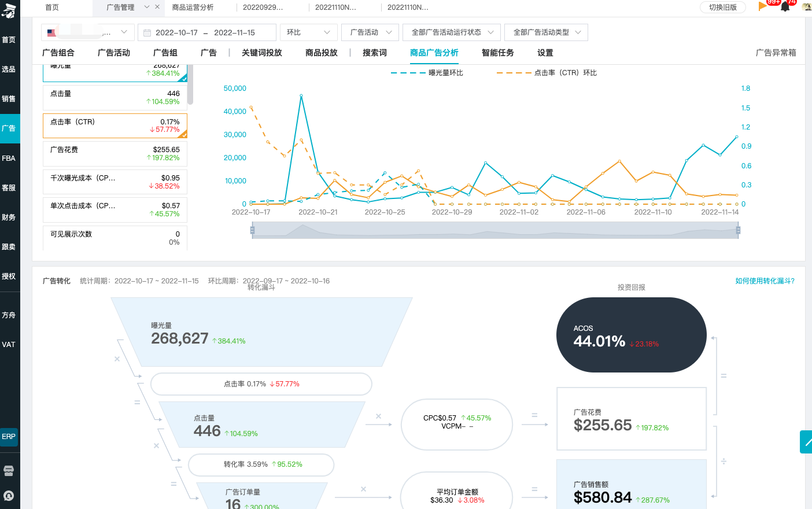
Task: Open 全部广告活动类型 dropdown
Action: click(546, 32)
